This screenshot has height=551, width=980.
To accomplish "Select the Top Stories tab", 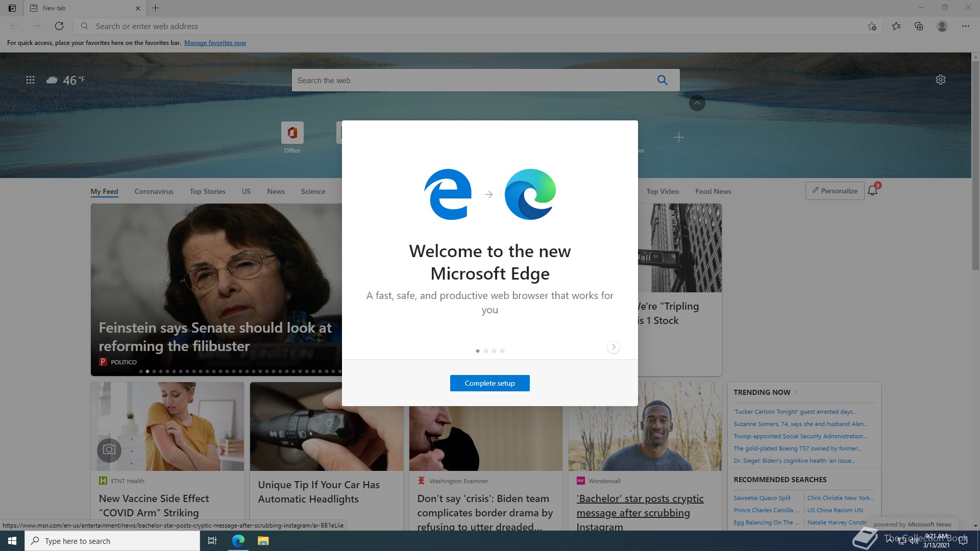I will (207, 191).
